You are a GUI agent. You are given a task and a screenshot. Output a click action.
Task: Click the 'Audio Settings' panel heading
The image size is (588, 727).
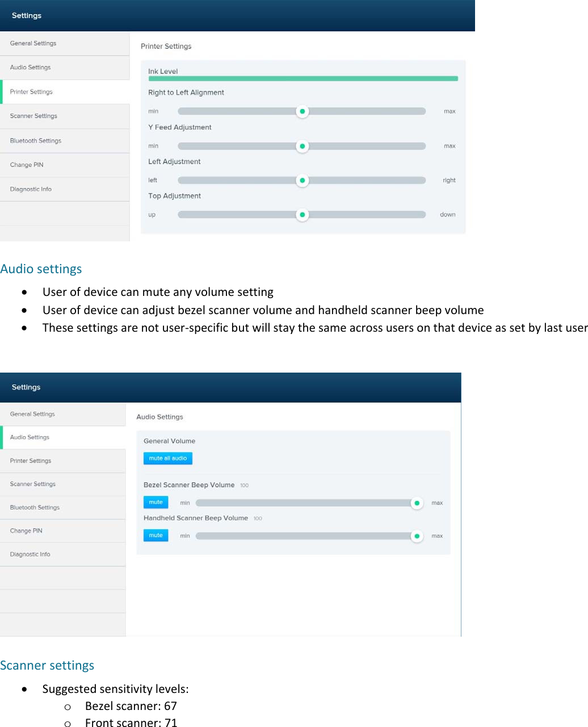pos(160,417)
